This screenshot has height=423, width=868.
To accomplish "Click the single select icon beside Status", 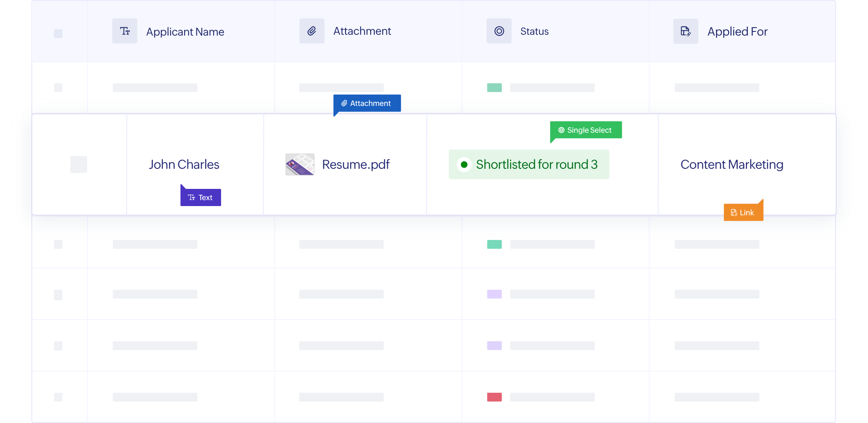I will pos(499,31).
